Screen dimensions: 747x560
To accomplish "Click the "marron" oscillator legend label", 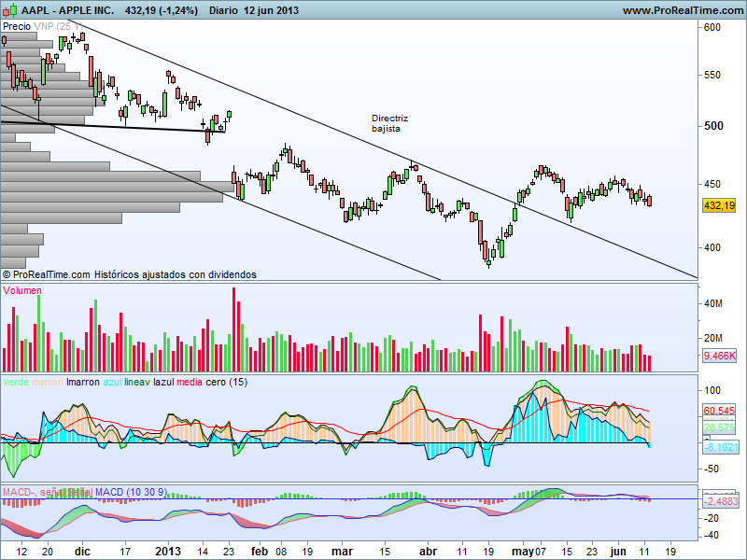I will tap(48, 382).
